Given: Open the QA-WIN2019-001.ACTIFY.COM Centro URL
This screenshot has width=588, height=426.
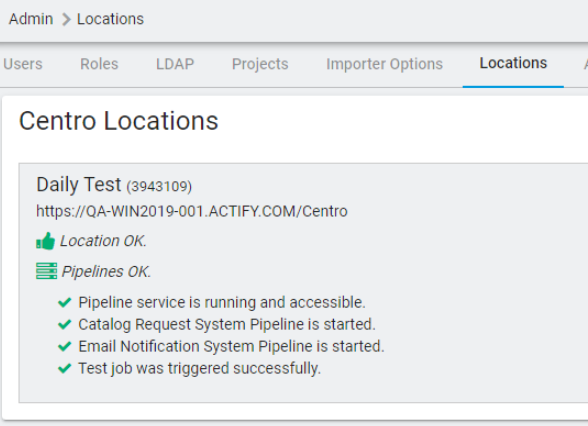Looking at the screenshot, I should coord(192,211).
